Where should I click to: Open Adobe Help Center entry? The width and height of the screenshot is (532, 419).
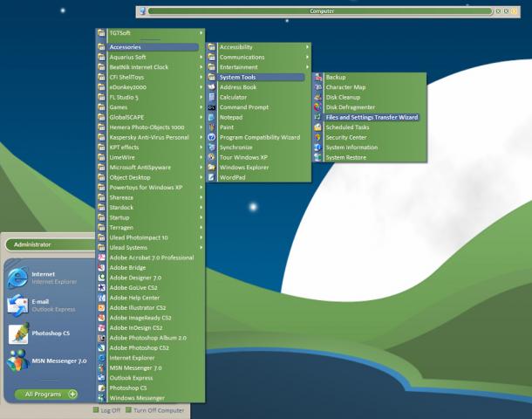coord(150,298)
